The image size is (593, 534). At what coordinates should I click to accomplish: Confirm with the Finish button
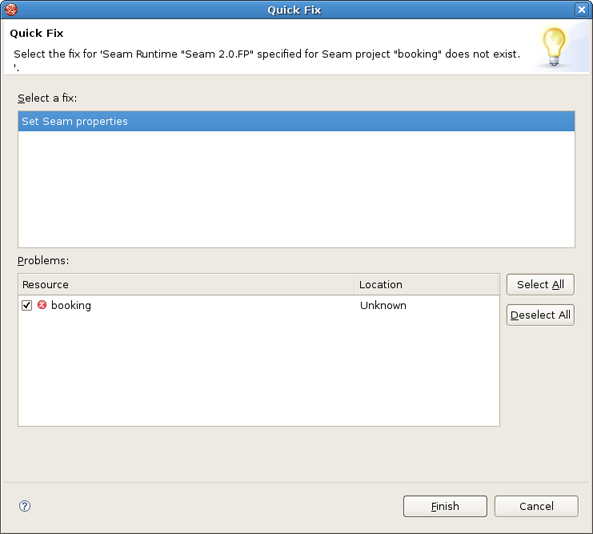[x=445, y=506]
